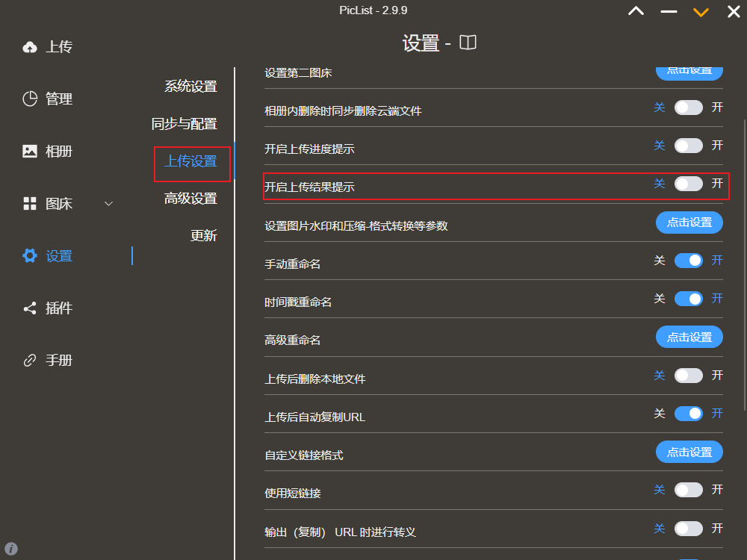Click the white up-arrow in title bar
The image size is (747, 560).
point(636,11)
